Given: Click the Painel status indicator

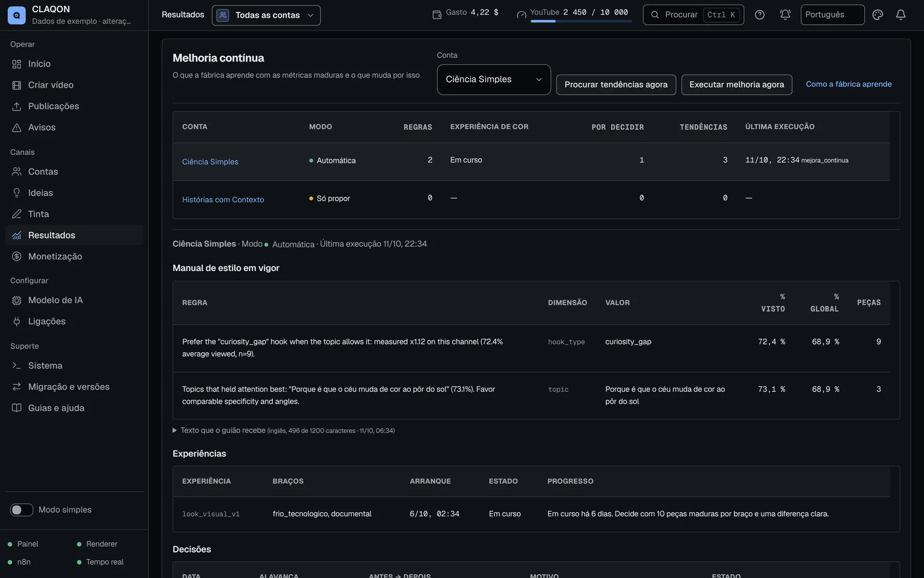Looking at the screenshot, I should pyautogui.click(x=23, y=544).
